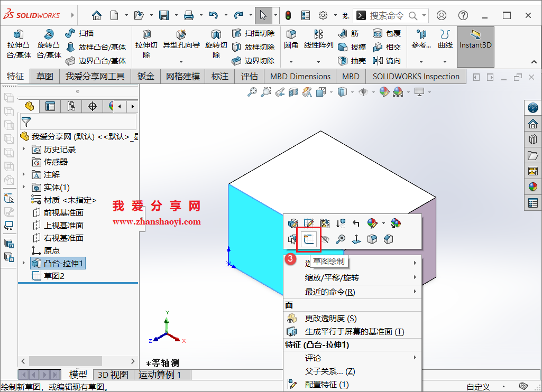This screenshot has width=542, height=392.
Task: Open the display style dropdown in heads-up toolbar
Action: tap(352, 91)
